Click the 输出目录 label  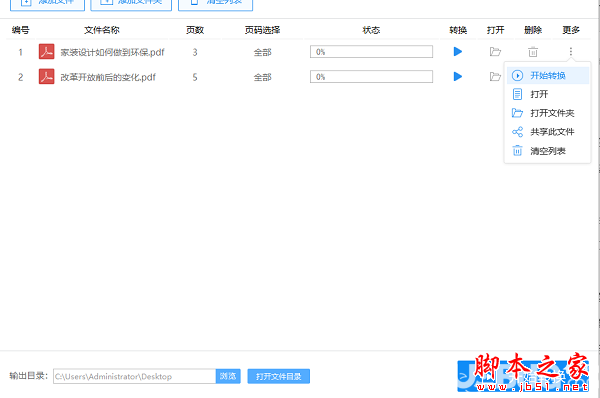click(x=29, y=376)
